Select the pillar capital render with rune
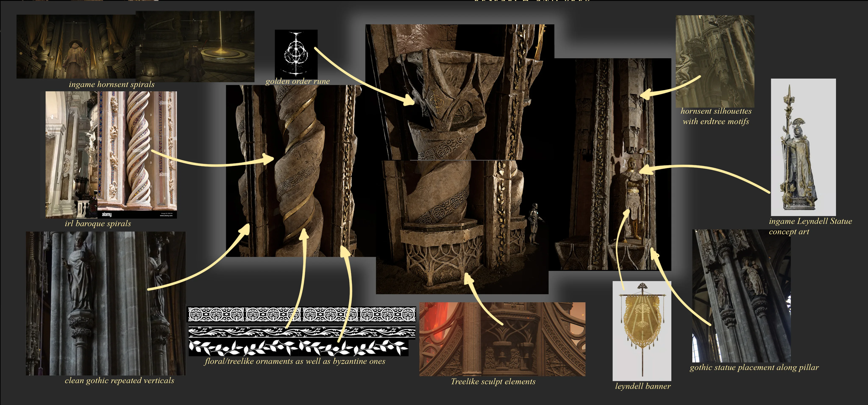 pos(460,92)
